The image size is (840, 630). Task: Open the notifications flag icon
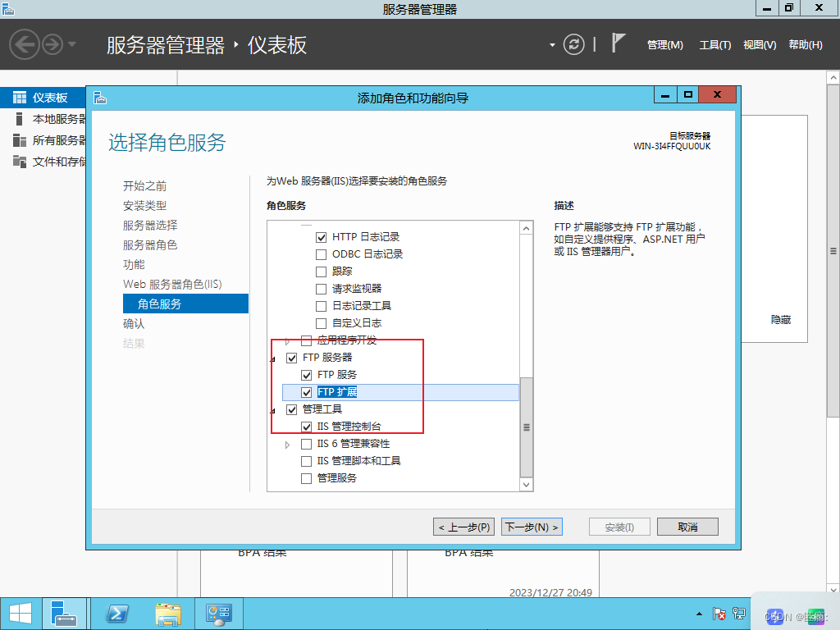619,43
